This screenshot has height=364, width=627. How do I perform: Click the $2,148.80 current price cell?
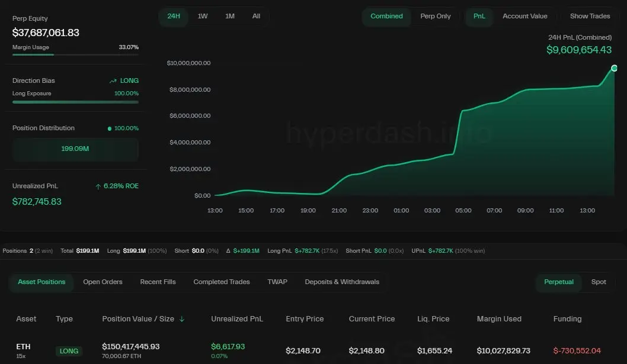point(366,351)
